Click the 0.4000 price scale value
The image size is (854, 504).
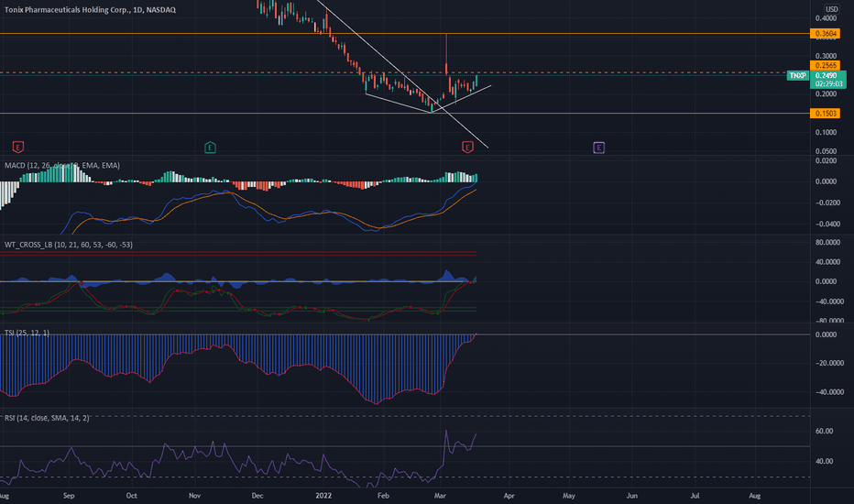(x=826, y=18)
